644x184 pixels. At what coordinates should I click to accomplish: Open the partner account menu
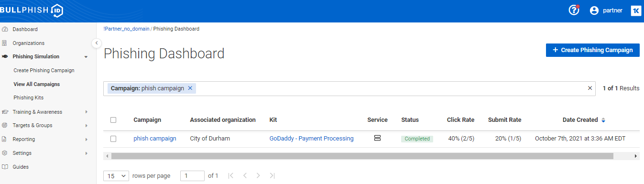[x=606, y=11]
